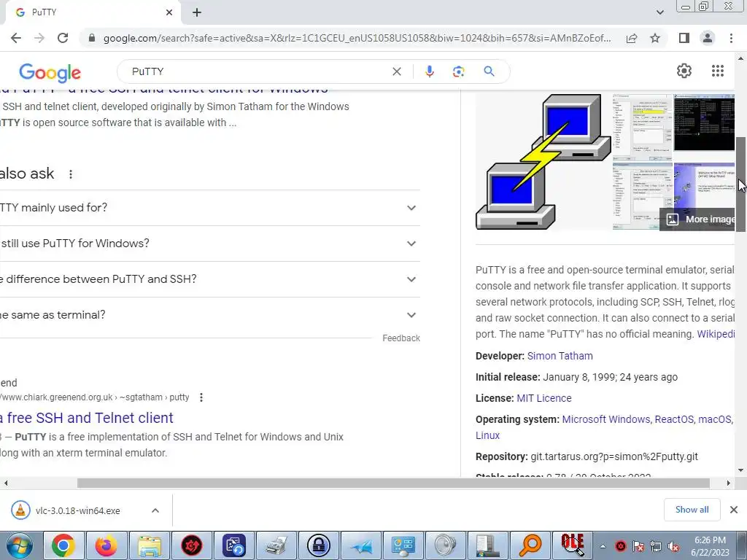Open the speaker app in taskbar

(446, 545)
